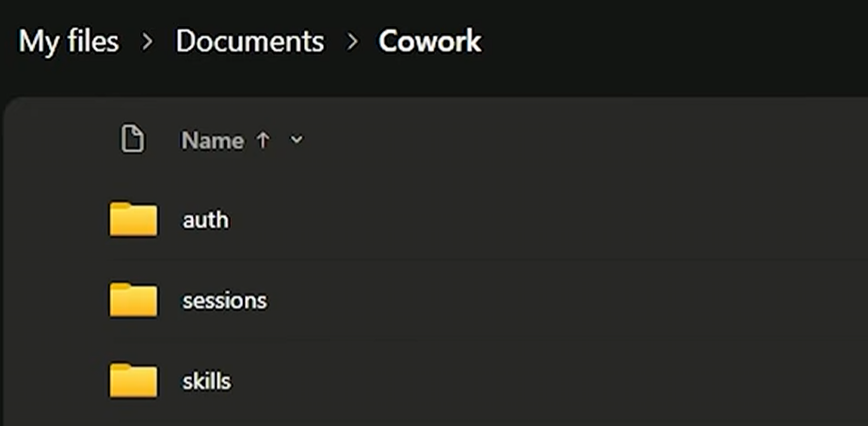Click chevron between Documents and Cowork
Screen dimensions: 868x426
click(x=351, y=42)
